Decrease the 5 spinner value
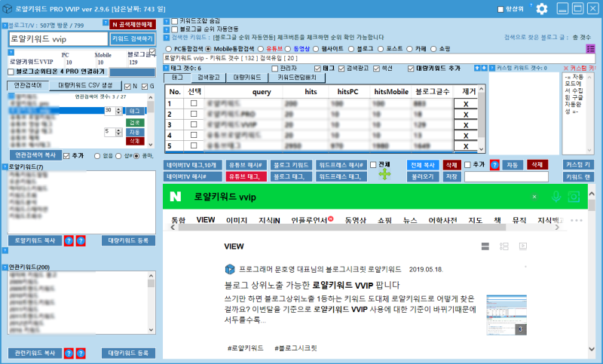 click(119, 133)
